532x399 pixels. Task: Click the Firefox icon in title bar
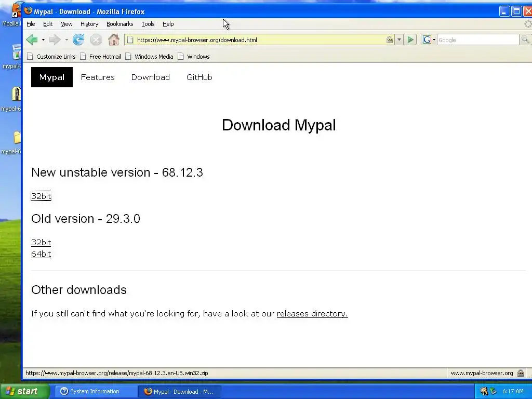[28, 11]
